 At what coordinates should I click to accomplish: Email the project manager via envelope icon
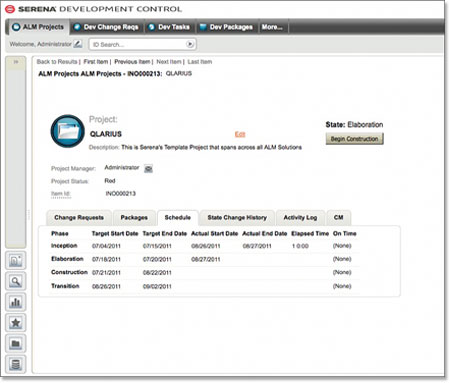tap(148, 169)
